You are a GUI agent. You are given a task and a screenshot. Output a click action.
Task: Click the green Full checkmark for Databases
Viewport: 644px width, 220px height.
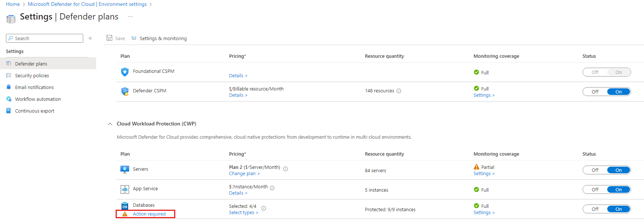click(476, 206)
